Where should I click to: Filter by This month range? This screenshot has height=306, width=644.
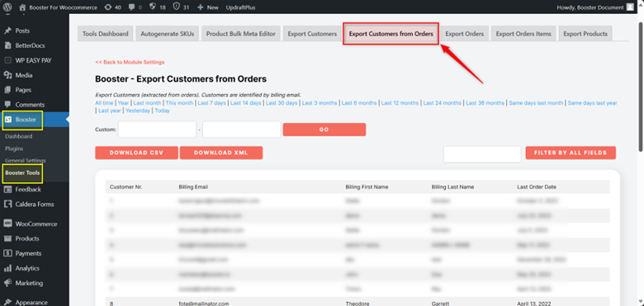(179, 103)
